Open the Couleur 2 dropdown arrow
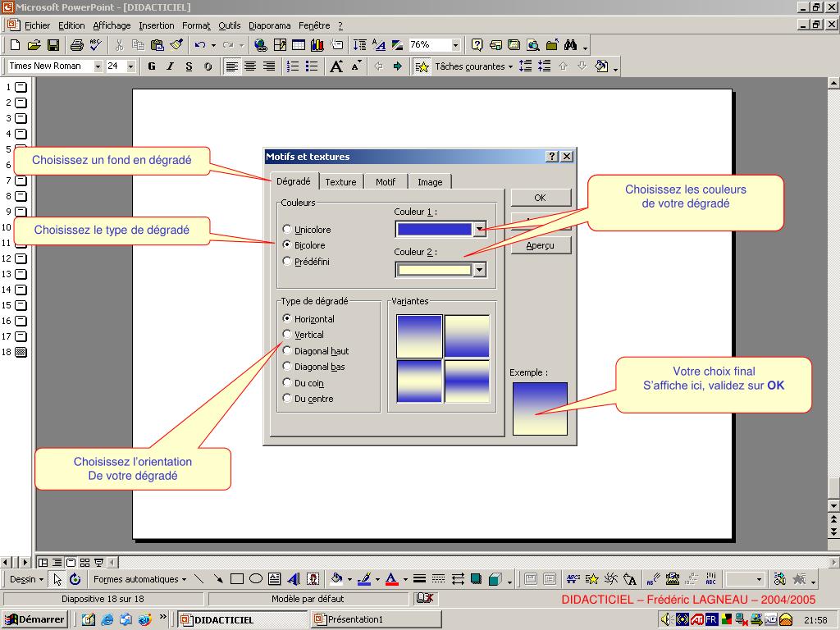840x630 pixels. click(479, 269)
